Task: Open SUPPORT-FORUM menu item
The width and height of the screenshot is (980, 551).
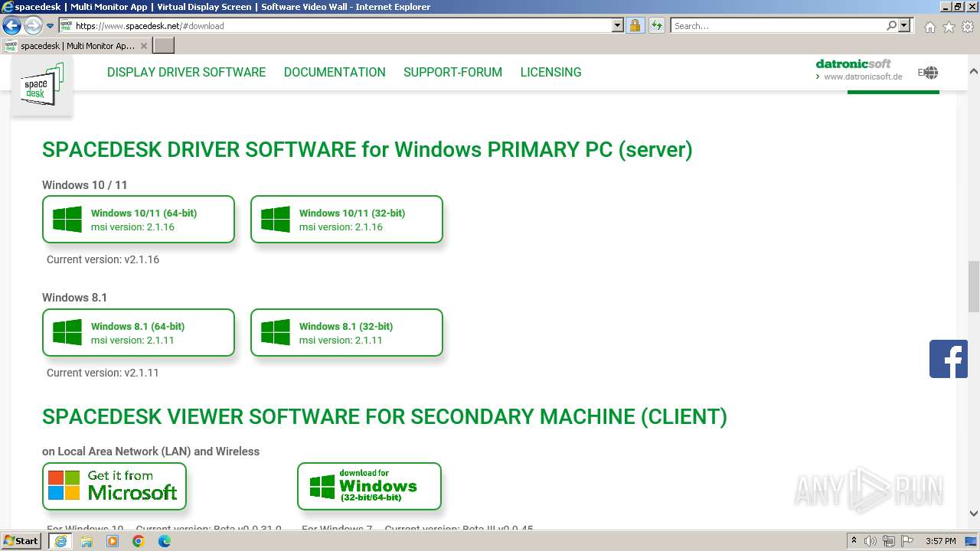Action: coord(452,72)
